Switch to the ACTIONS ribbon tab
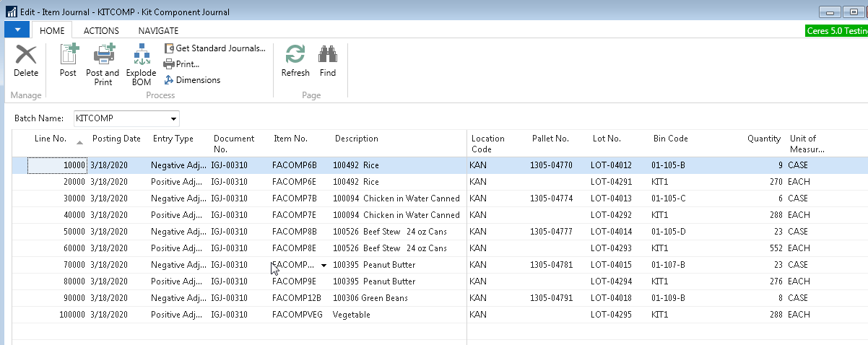The image size is (868, 345). coord(101,30)
